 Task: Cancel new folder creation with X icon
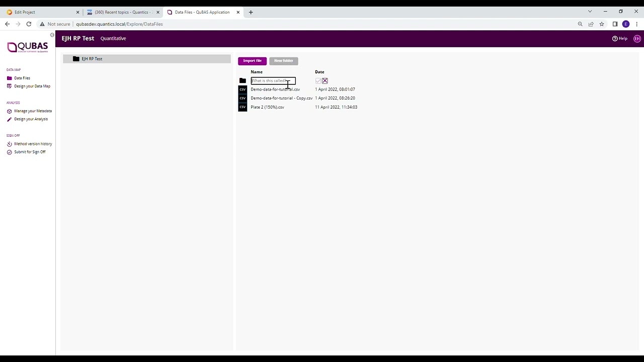tap(325, 80)
